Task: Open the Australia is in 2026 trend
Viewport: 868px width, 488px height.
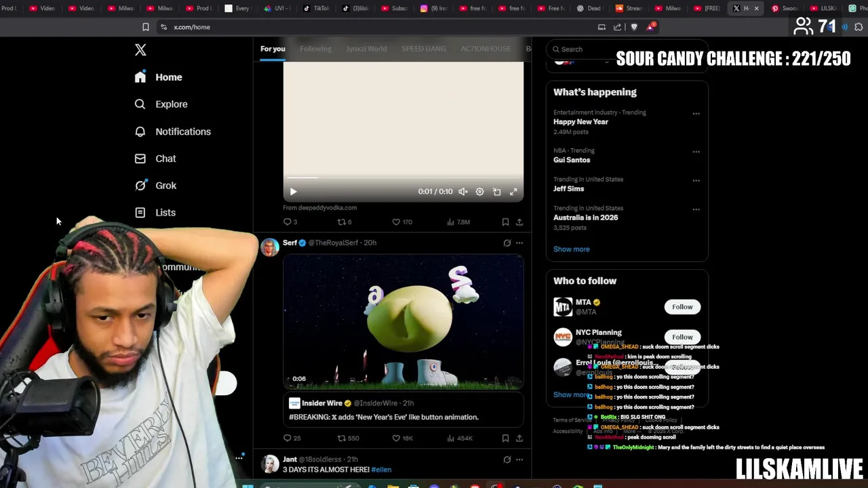Action: pyautogui.click(x=585, y=218)
